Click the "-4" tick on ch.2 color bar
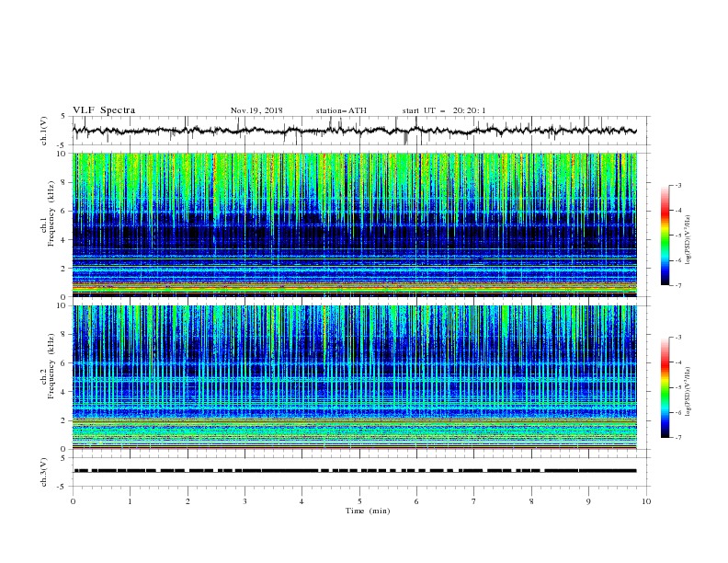This screenshot has width=728, height=563. pos(678,362)
